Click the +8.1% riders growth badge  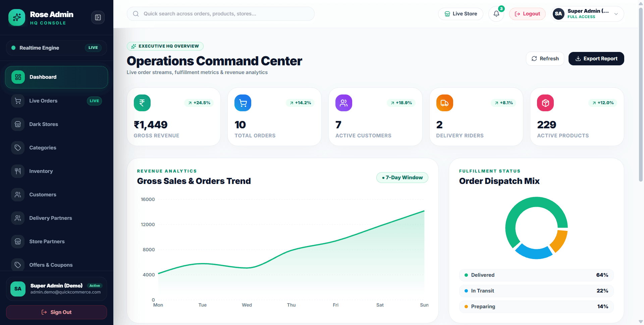(504, 103)
